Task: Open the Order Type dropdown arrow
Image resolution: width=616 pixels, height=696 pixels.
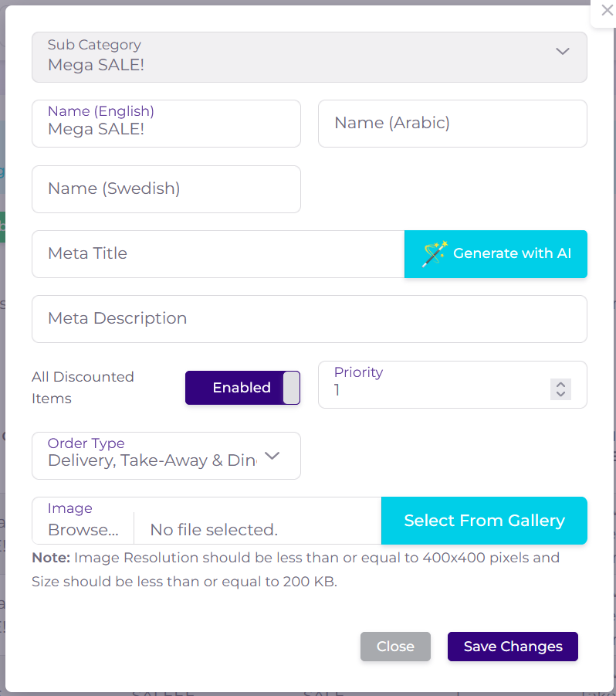Action: point(272,456)
